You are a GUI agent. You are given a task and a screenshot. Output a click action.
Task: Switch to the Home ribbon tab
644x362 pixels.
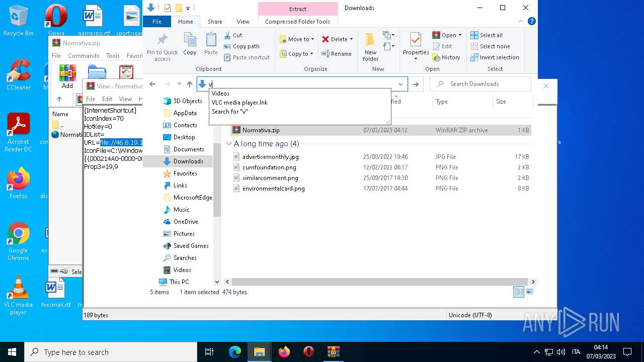[x=185, y=22]
